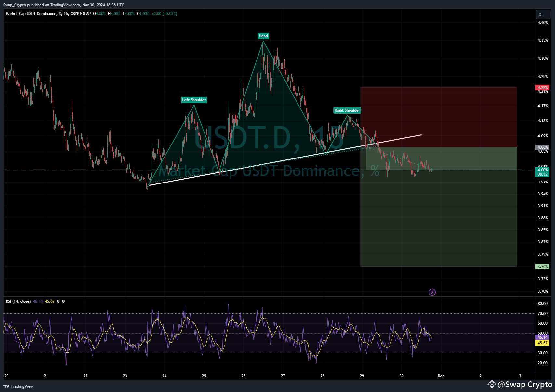The width and height of the screenshot is (555, 392).
Task: Click date 24 on the time axis
Action: 165,376
